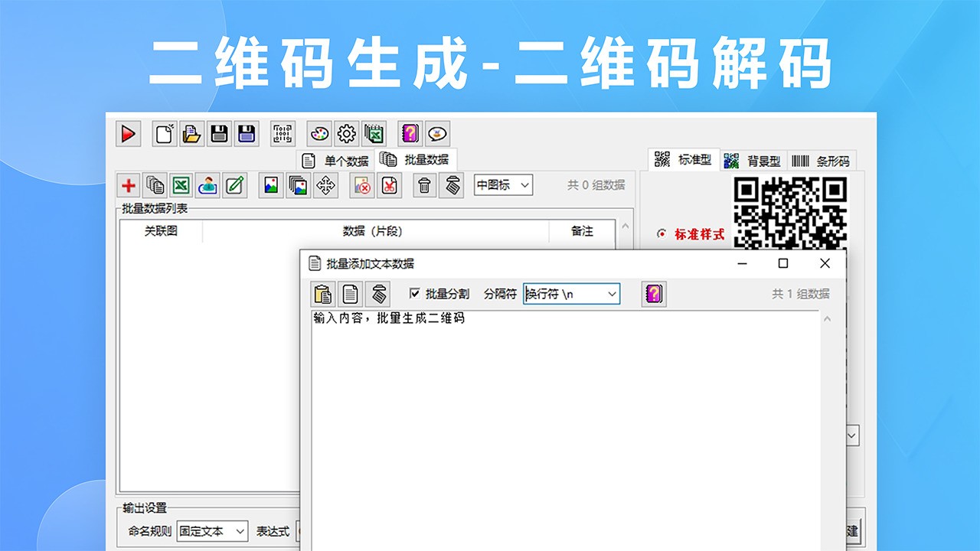Run batch QR code generation with red play icon

click(x=128, y=133)
